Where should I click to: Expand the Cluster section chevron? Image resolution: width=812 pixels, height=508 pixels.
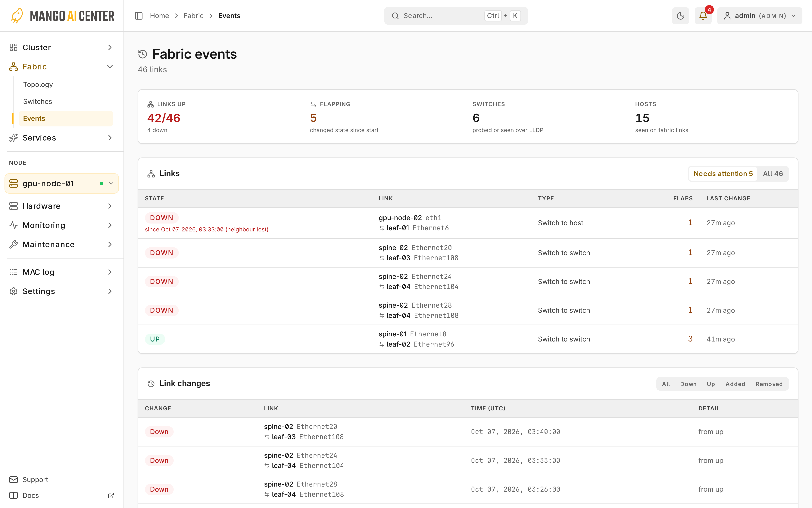[110, 47]
